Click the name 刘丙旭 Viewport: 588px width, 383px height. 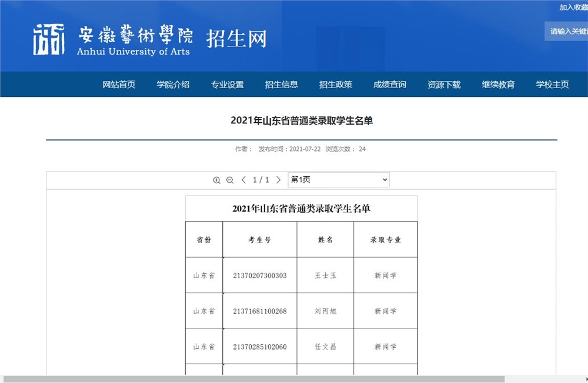coord(326,311)
